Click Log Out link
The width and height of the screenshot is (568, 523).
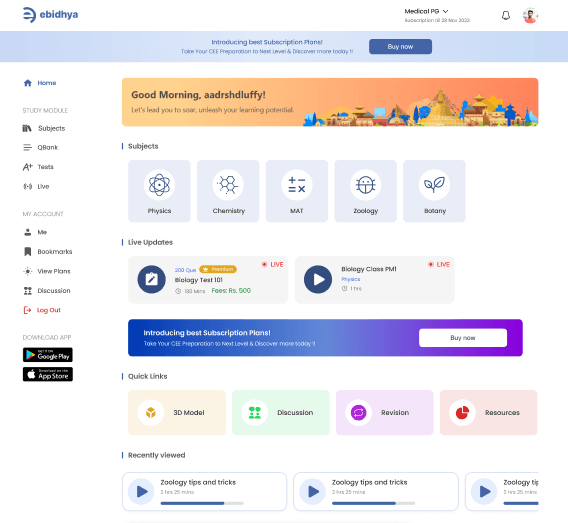click(42, 310)
